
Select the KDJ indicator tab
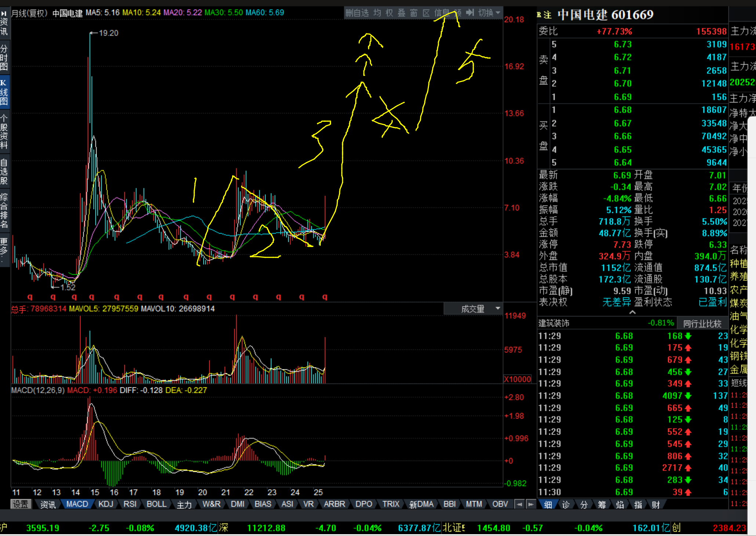pos(106,504)
